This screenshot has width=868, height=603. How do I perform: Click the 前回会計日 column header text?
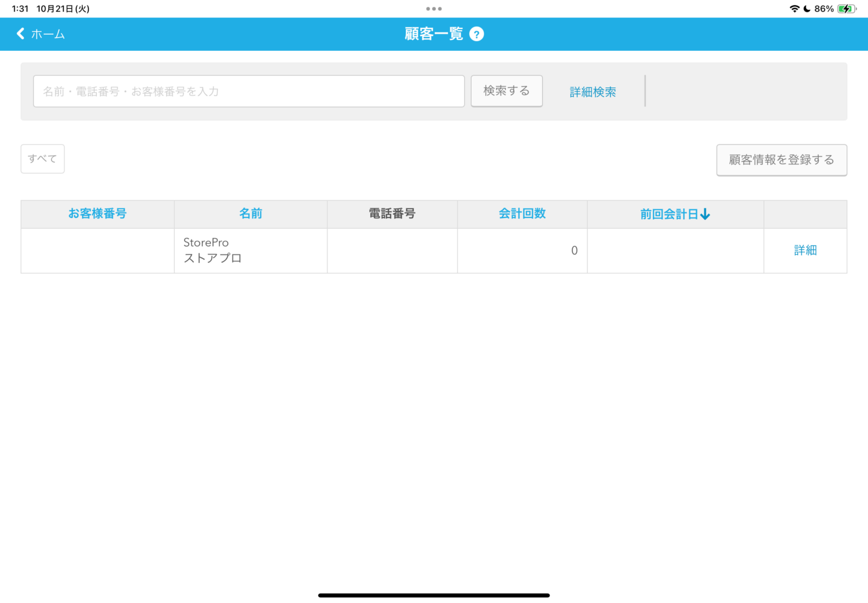[x=668, y=214]
